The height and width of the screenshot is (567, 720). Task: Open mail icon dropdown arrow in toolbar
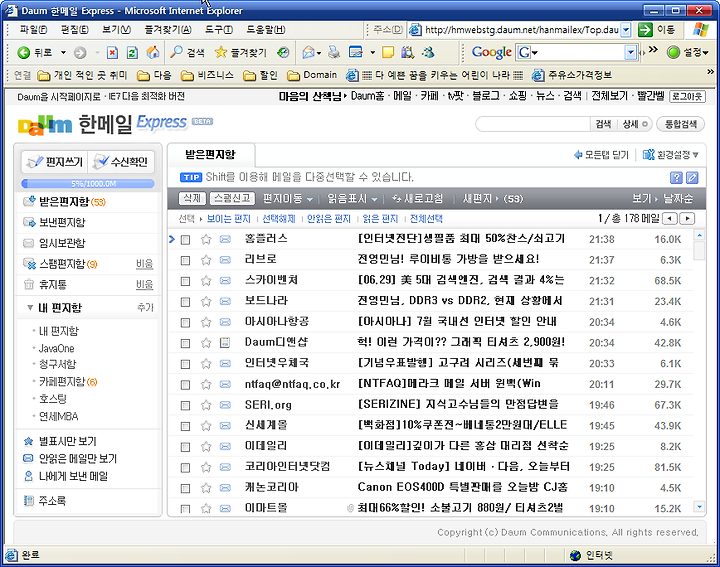tap(319, 53)
